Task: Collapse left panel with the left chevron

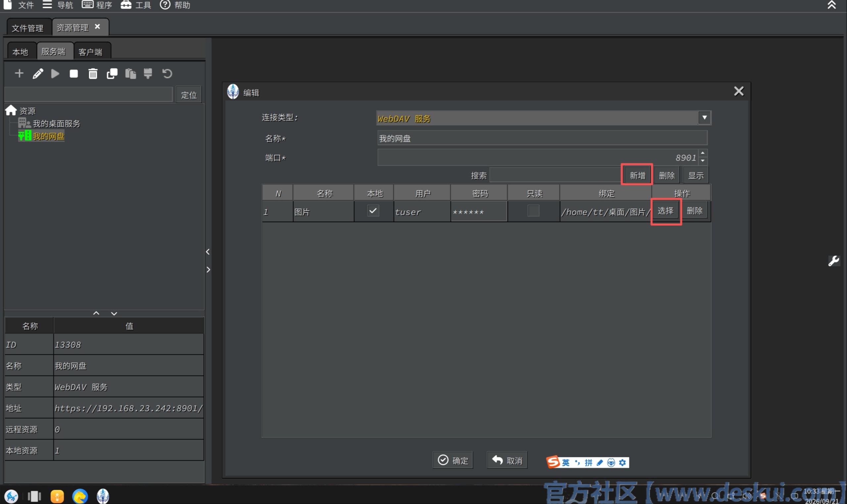Action: click(x=208, y=252)
